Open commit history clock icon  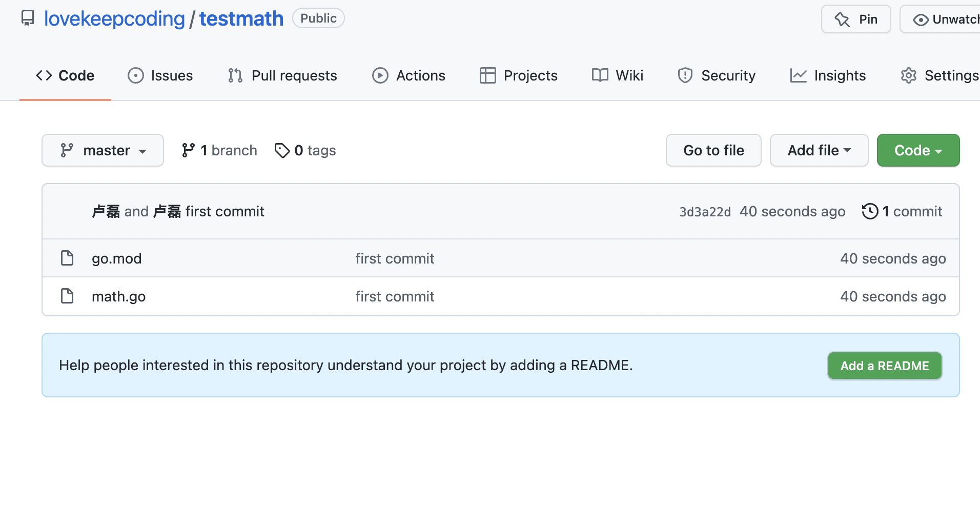tap(870, 211)
